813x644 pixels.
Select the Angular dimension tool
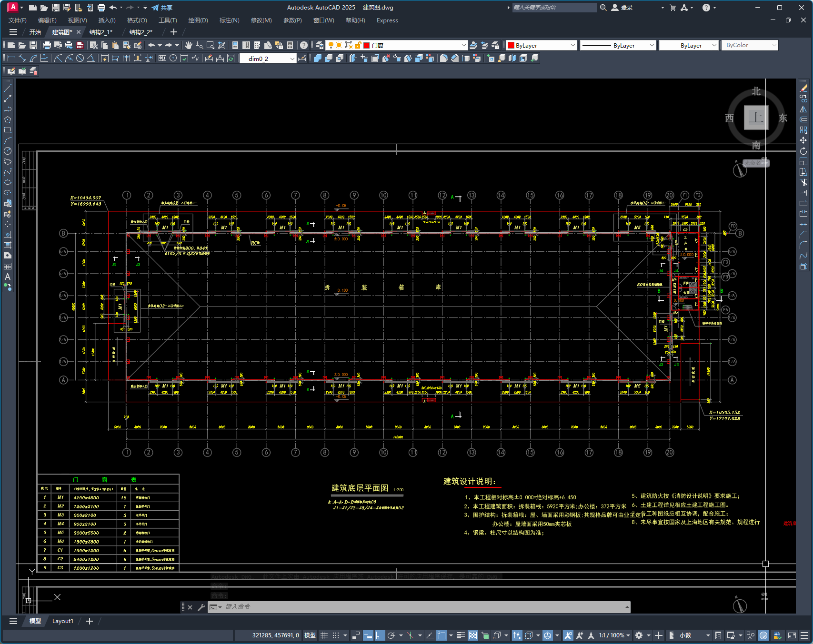(x=91, y=58)
